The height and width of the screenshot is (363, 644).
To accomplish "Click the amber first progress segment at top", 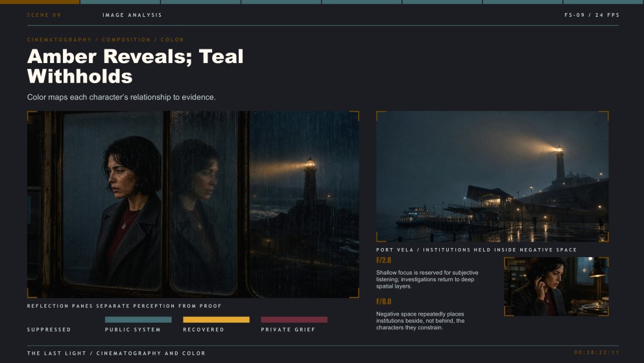I will pos(40,2).
